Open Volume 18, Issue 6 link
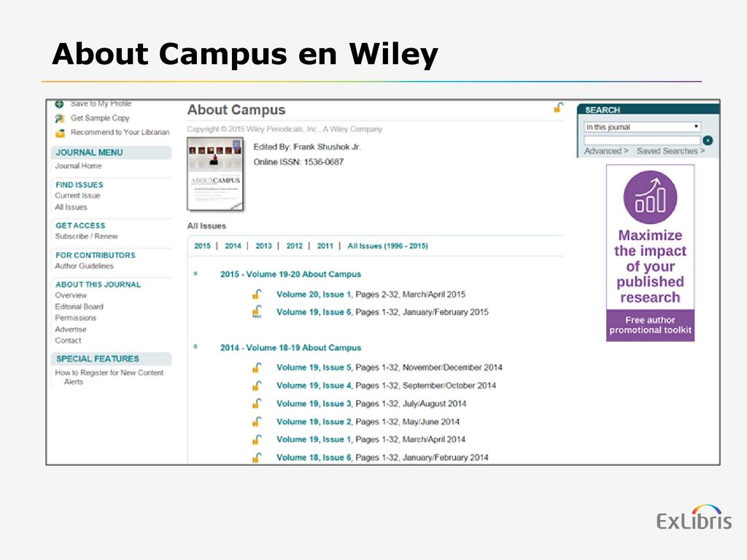 click(314, 458)
